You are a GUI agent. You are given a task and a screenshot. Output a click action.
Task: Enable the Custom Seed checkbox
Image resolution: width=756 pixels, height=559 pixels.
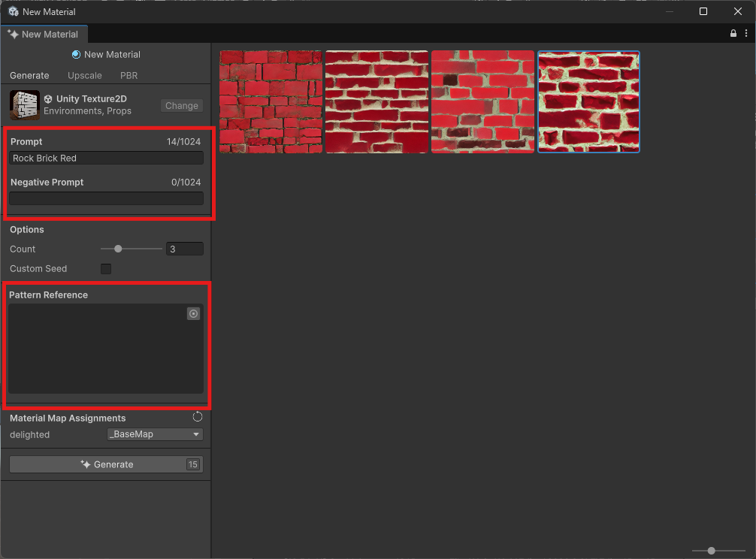click(x=106, y=269)
